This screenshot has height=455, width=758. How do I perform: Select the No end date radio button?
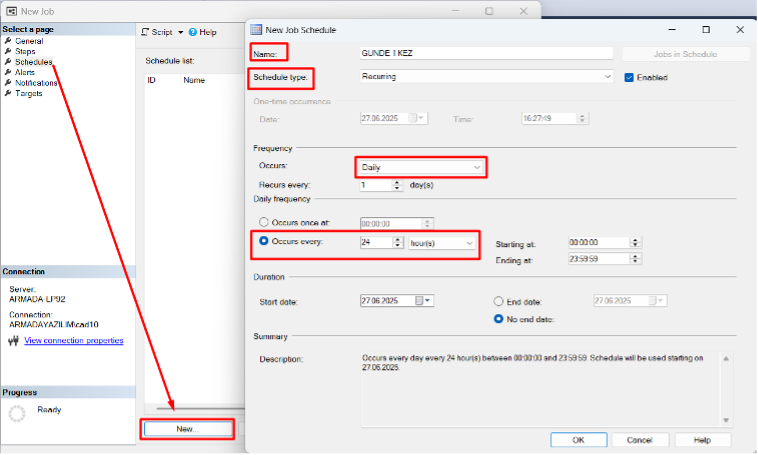498,319
